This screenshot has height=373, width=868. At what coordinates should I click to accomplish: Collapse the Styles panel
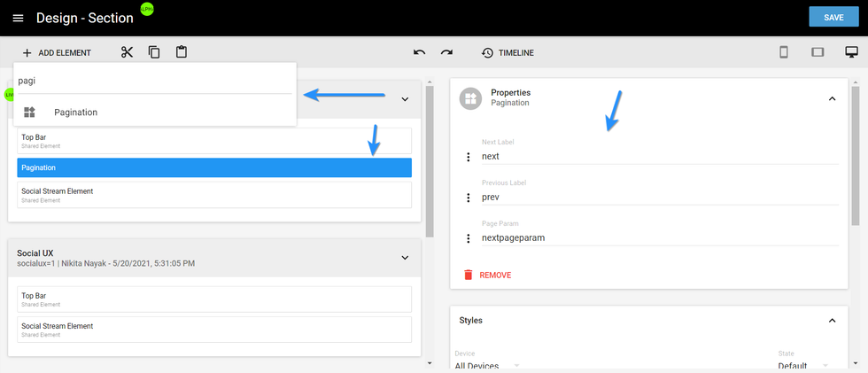832,320
